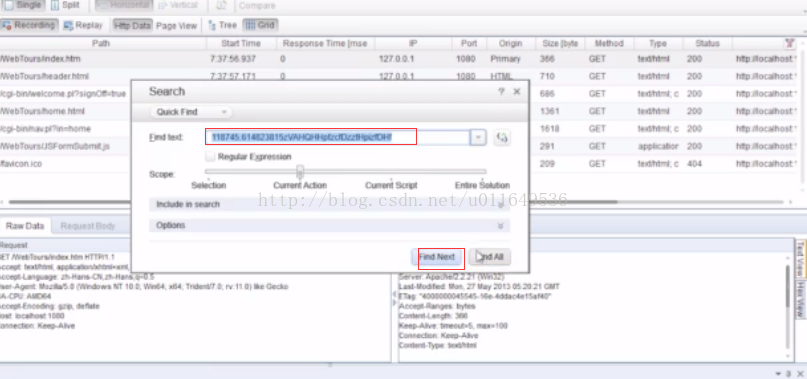This screenshot has height=379, width=807.
Task: Set scope to Selection
Action: pos(208,185)
